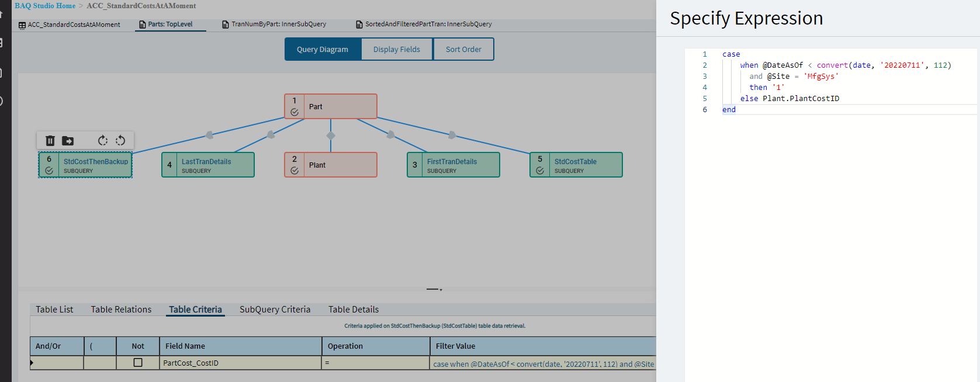Select the PartCost_CostID field name cell
The width and height of the screenshot is (980, 382).
pyautogui.click(x=241, y=363)
